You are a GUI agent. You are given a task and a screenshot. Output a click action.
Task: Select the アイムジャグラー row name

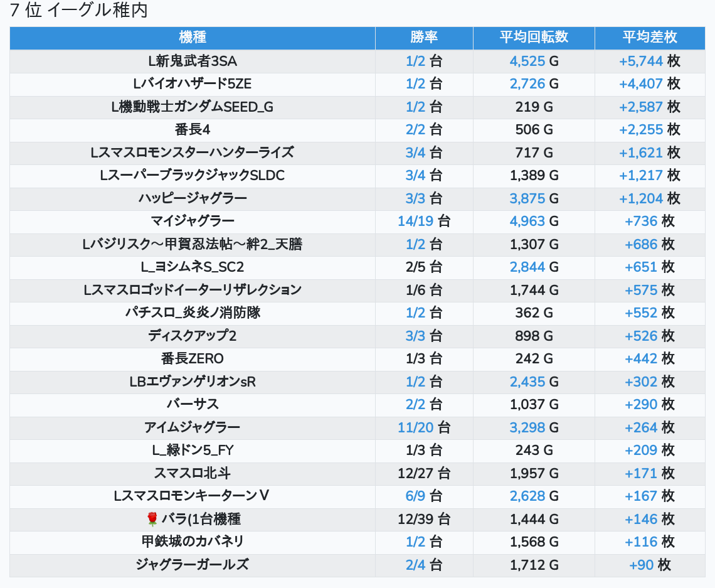click(x=192, y=427)
